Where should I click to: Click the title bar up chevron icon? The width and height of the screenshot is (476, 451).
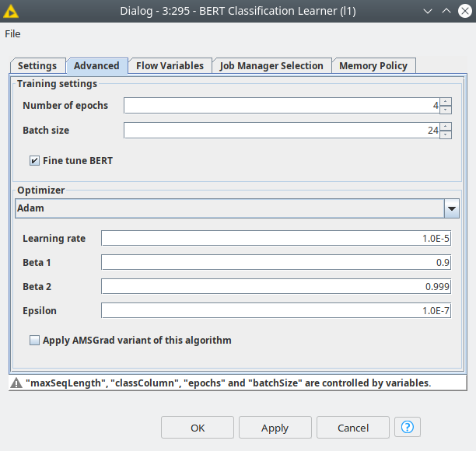click(x=446, y=11)
